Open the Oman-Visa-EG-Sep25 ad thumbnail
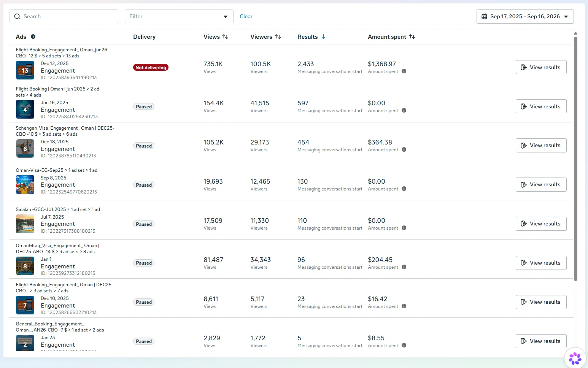 [x=25, y=185]
